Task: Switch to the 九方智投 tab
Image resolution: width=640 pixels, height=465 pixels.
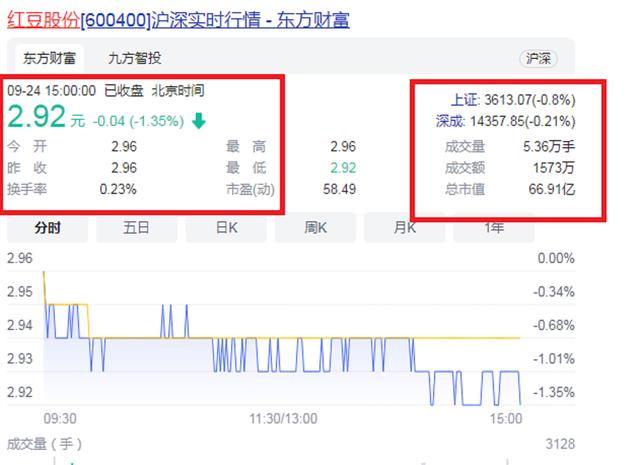Action: pyautogui.click(x=135, y=58)
